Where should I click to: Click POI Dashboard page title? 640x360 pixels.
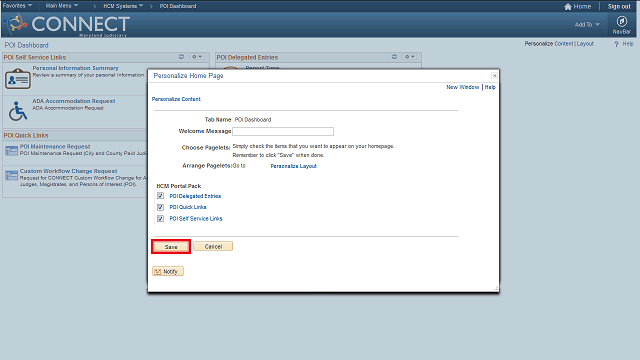coord(27,45)
